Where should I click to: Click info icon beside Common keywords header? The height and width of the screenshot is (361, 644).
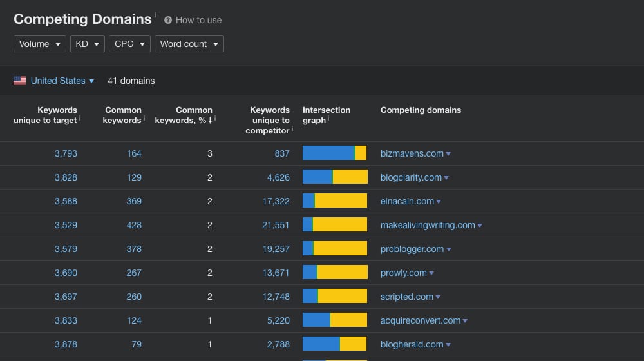pos(144,119)
